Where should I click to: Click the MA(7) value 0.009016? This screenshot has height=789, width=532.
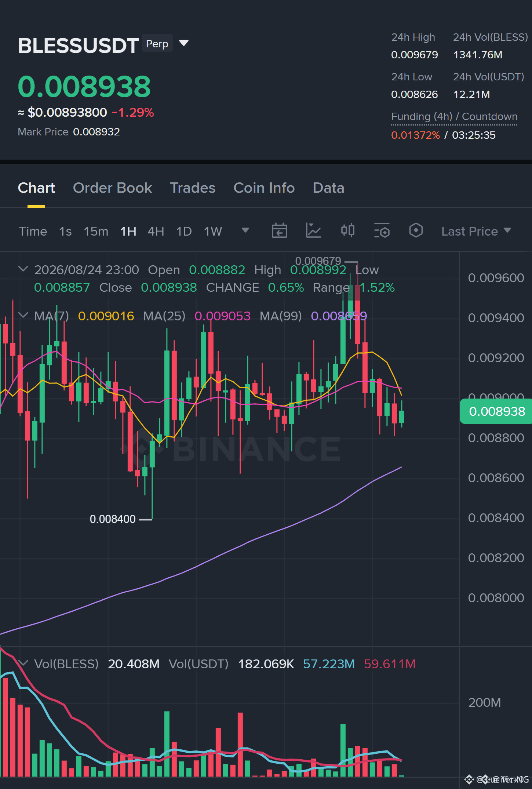[x=106, y=316]
